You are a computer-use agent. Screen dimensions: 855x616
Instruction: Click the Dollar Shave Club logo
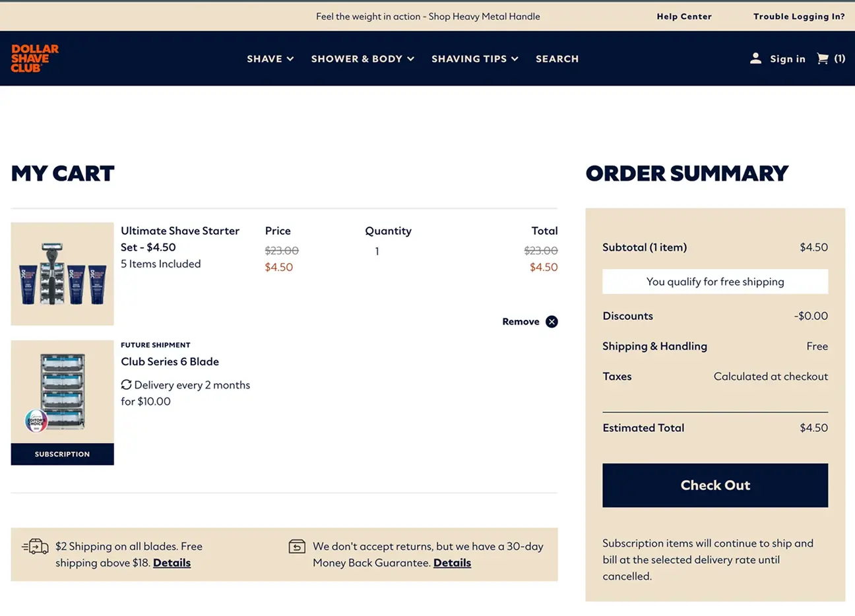[x=35, y=58]
